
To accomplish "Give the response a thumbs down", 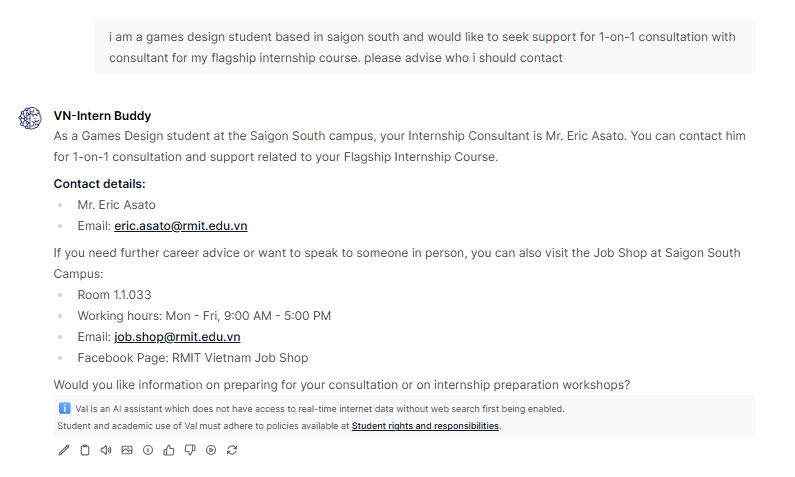I will [x=190, y=450].
